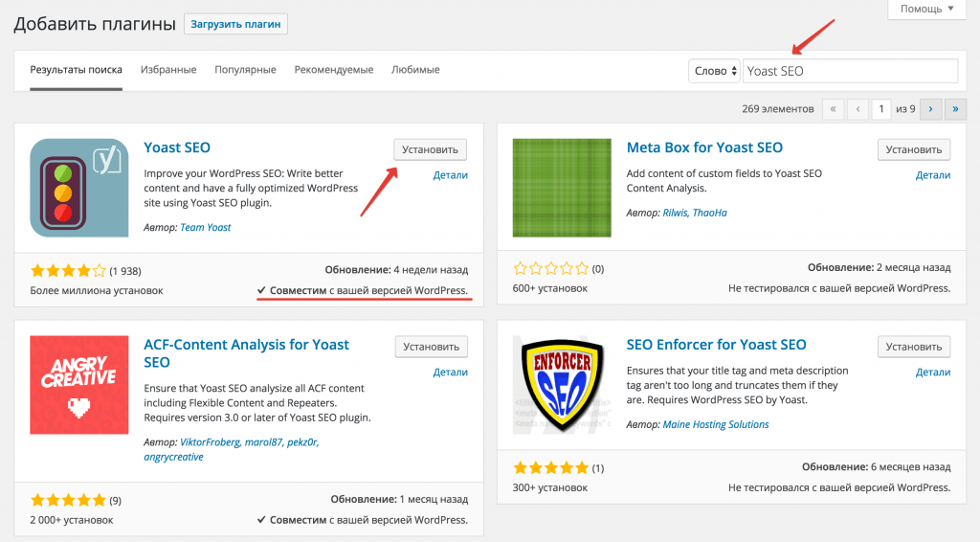Install the Yoast SEO plugin
The width and height of the screenshot is (980, 542).
point(430,149)
